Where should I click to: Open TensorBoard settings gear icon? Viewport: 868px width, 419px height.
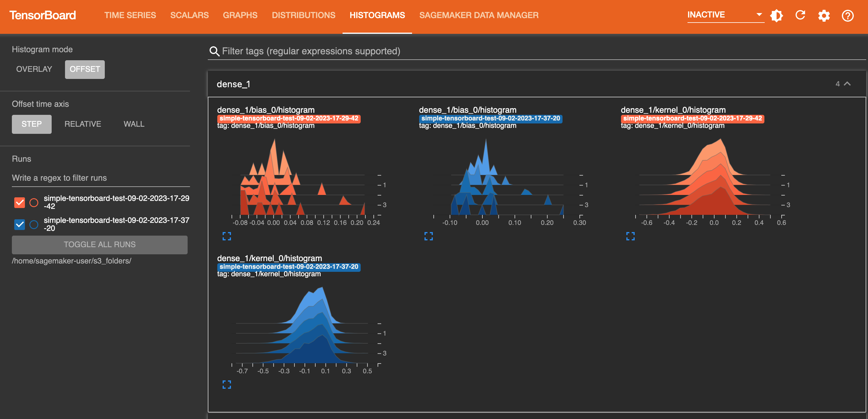pos(824,15)
